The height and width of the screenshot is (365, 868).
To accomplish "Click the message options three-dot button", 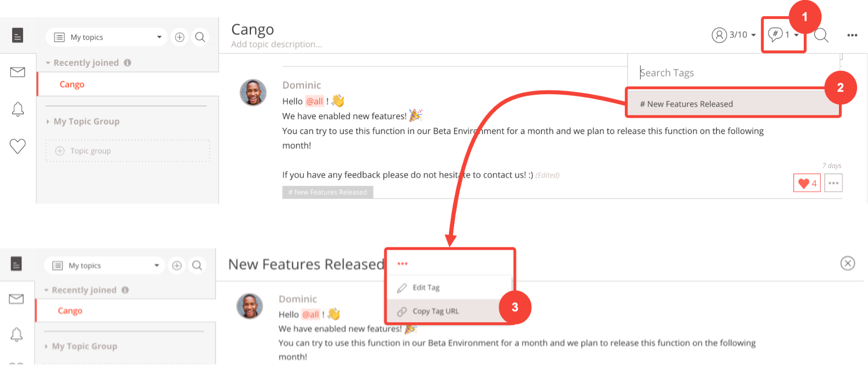I will coord(833,183).
